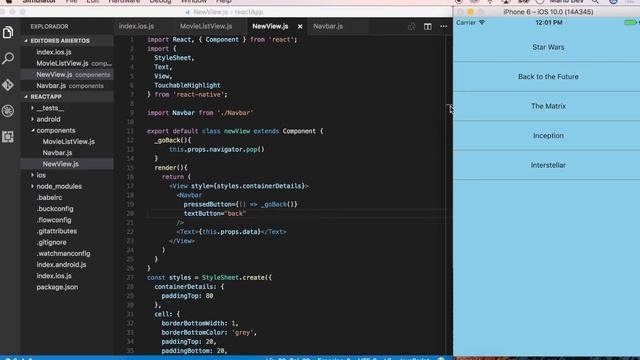Close the NewView.js tab
The width and height of the screenshot is (640, 360).
tap(300, 27)
